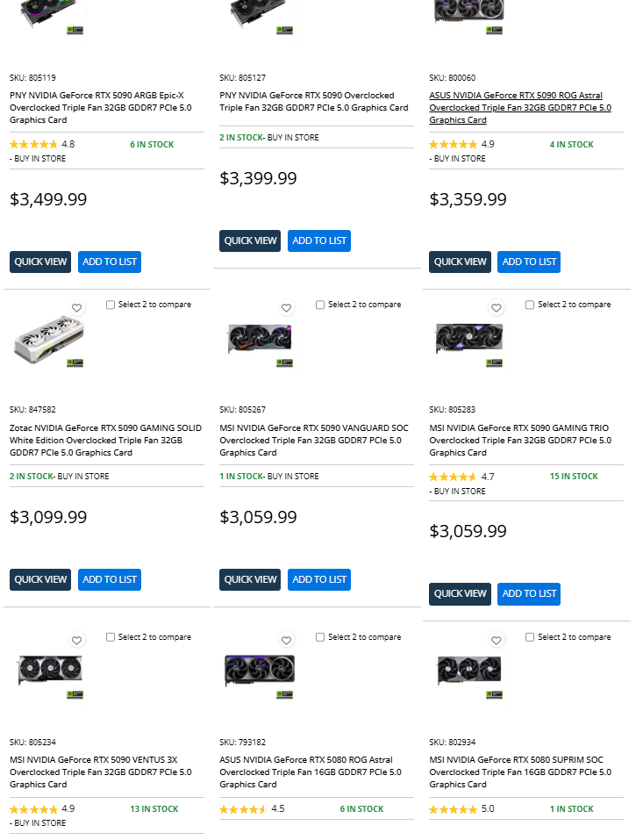This screenshot has height=840, width=643.
Task: Check compare box for Zotac GAMING SOLID card
Action: [111, 305]
